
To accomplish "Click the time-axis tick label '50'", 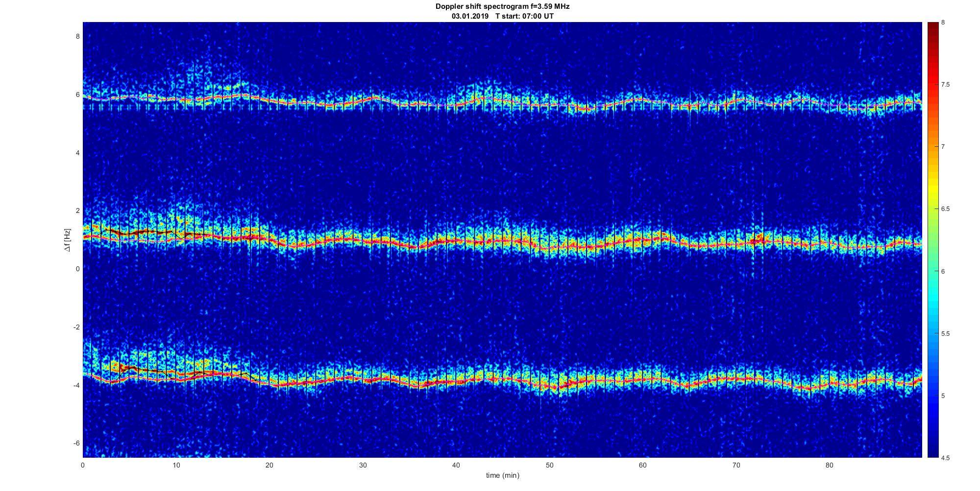I will pyautogui.click(x=549, y=465).
